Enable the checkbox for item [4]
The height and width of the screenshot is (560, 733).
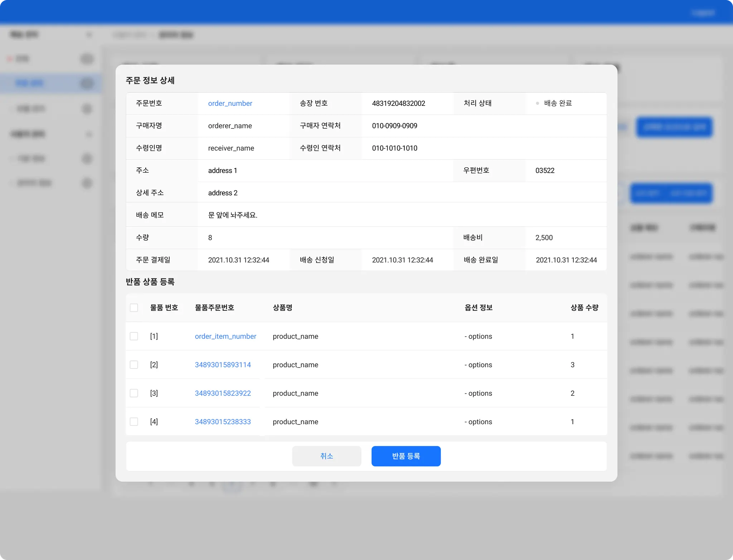click(x=134, y=422)
